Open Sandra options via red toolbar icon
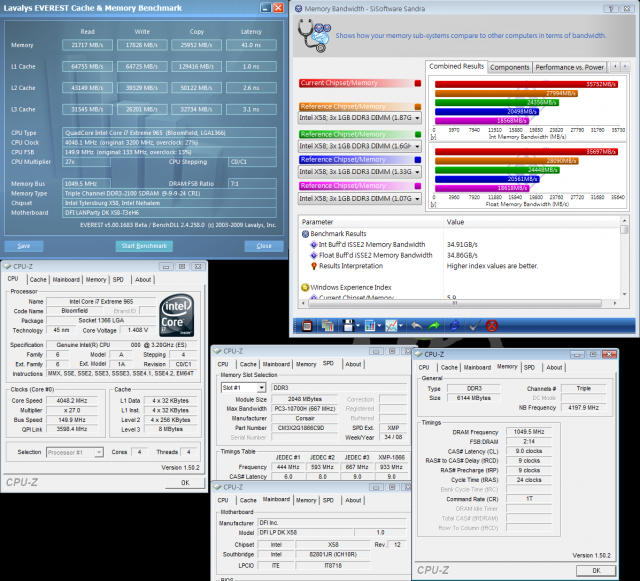This screenshot has width=640, height=581. [x=307, y=326]
